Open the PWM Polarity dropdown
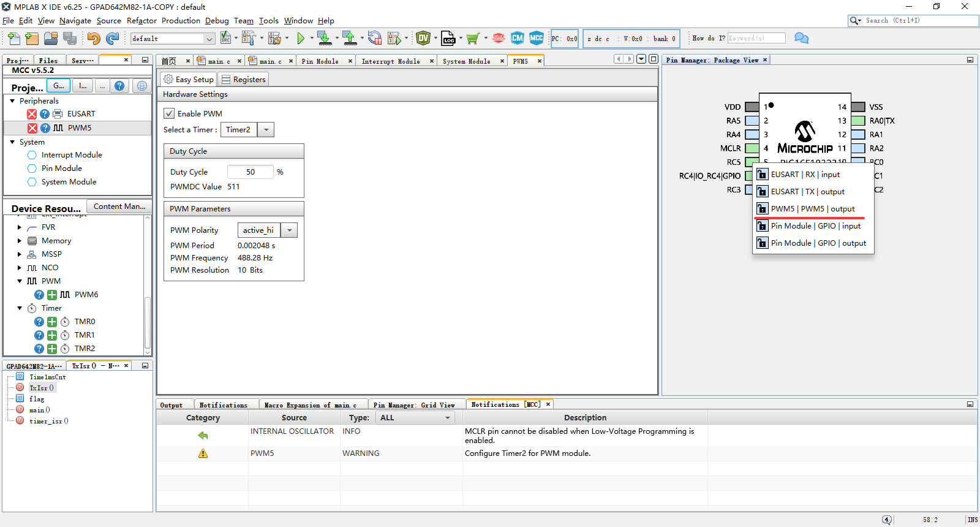Image resolution: width=980 pixels, height=527 pixels. coord(289,230)
